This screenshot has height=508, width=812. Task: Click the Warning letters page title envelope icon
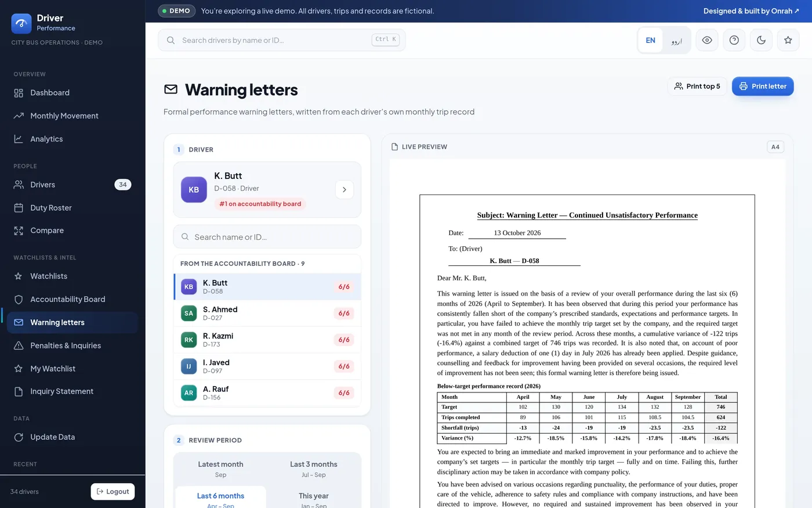click(171, 89)
